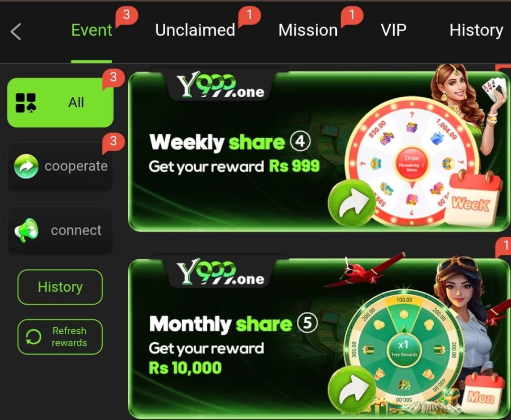This screenshot has width=511, height=420.
Task: Tap the back arrow icon
Action: pyautogui.click(x=15, y=31)
